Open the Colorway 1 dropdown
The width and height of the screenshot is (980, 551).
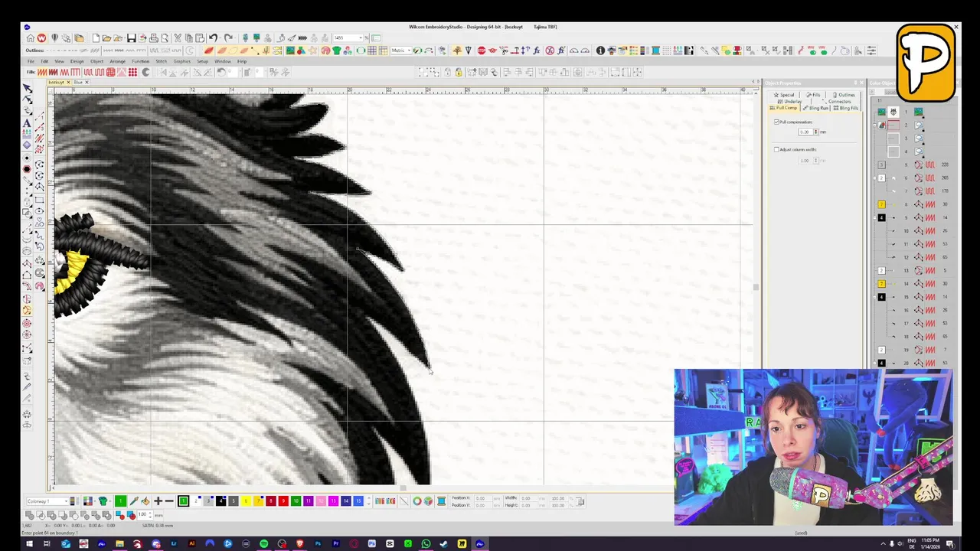[47, 501]
